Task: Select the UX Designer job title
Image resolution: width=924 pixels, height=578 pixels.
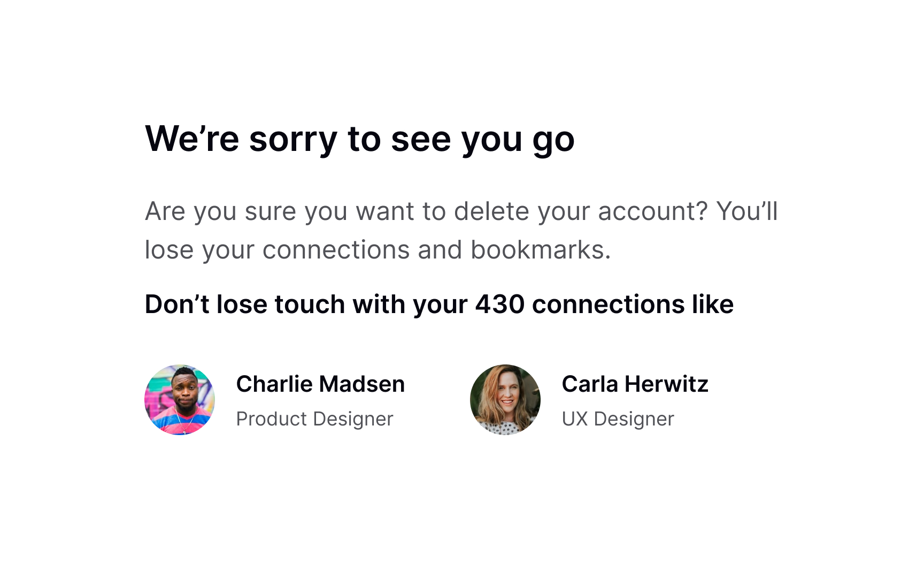Action: 618,419
